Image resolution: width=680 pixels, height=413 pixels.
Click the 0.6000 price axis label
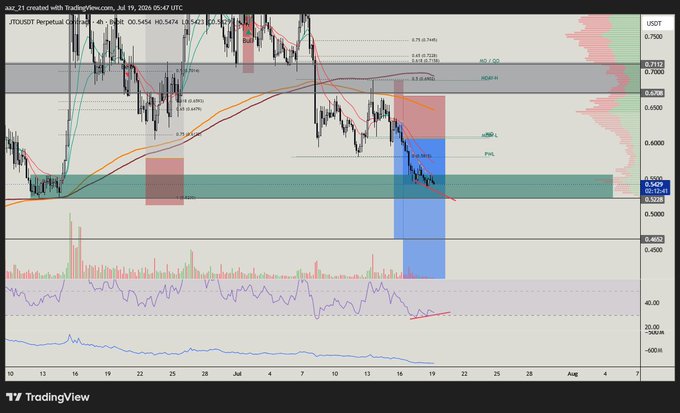pyautogui.click(x=653, y=143)
